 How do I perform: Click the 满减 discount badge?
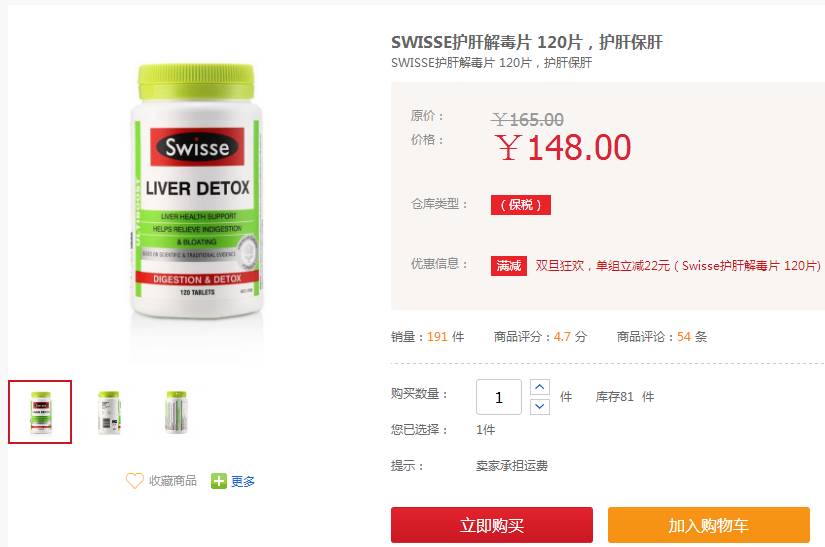coord(509,266)
